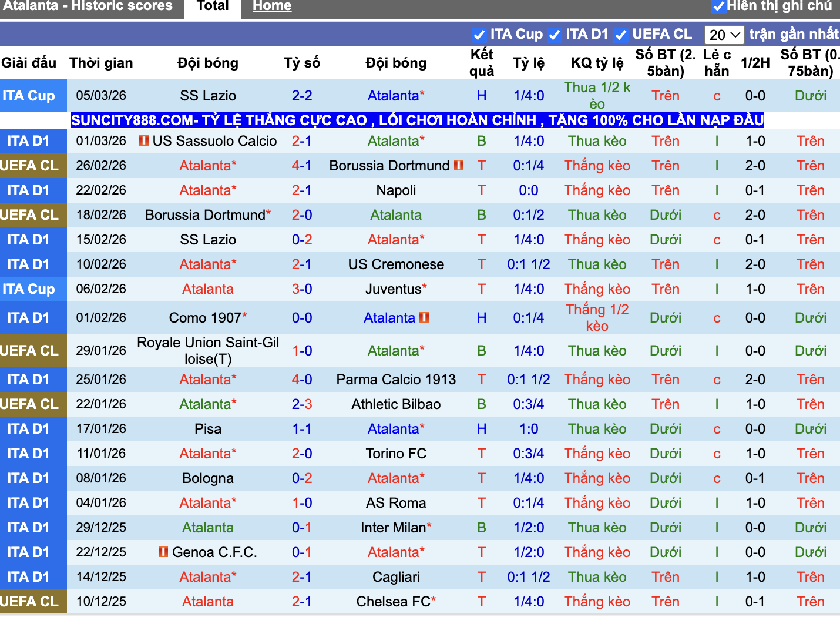Select the Total tab

pyautogui.click(x=213, y=6)
